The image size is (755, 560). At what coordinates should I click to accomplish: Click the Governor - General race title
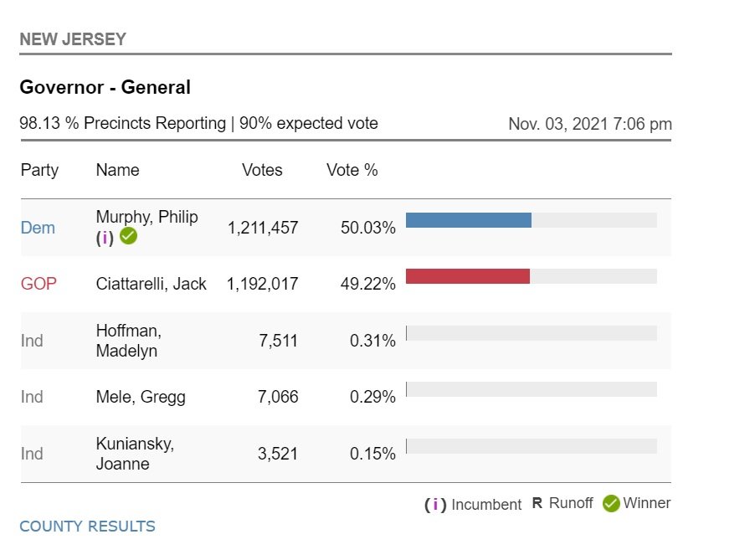(105, 87)
